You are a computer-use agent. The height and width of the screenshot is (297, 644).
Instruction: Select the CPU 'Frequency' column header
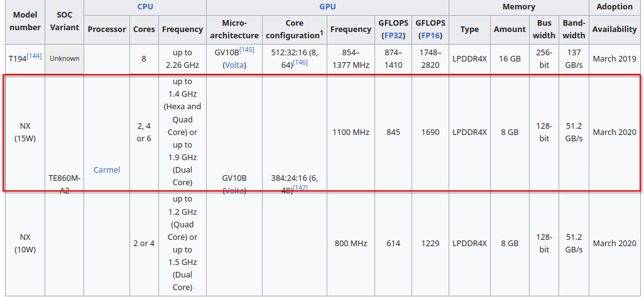pyautogui.click(x=182, y=29)
